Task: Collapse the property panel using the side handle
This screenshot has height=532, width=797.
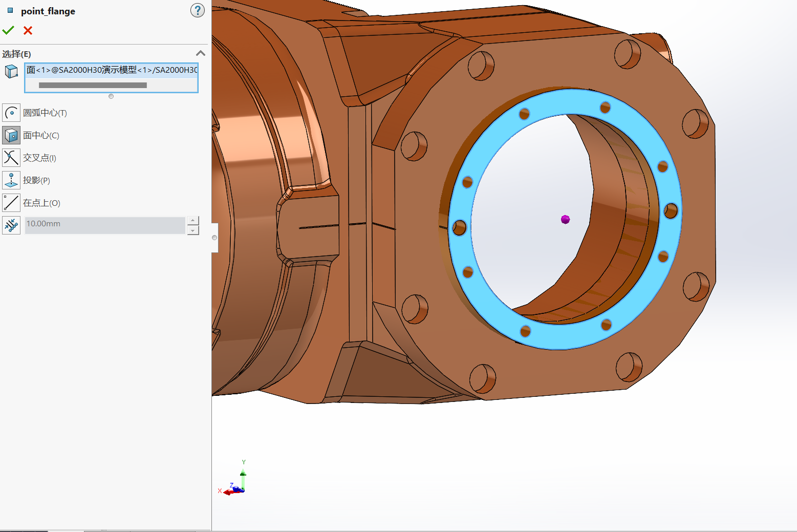Action: click(214, 238)
